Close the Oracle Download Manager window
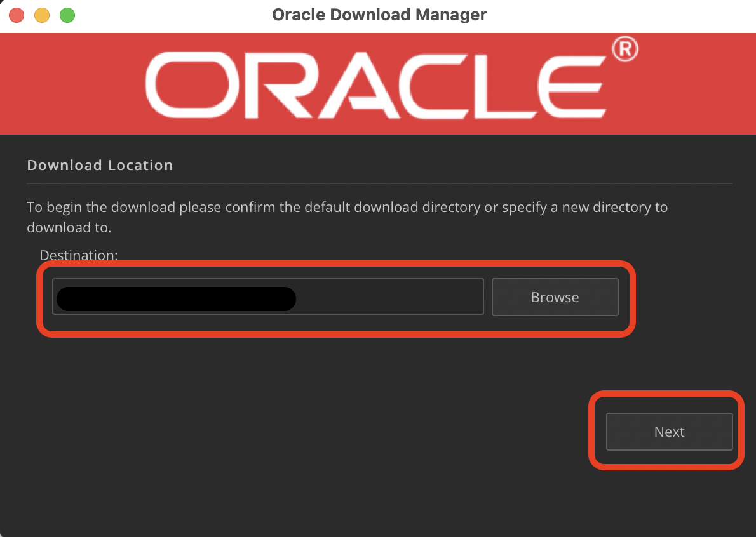The image size is (756, 537). tap(17, 15)
